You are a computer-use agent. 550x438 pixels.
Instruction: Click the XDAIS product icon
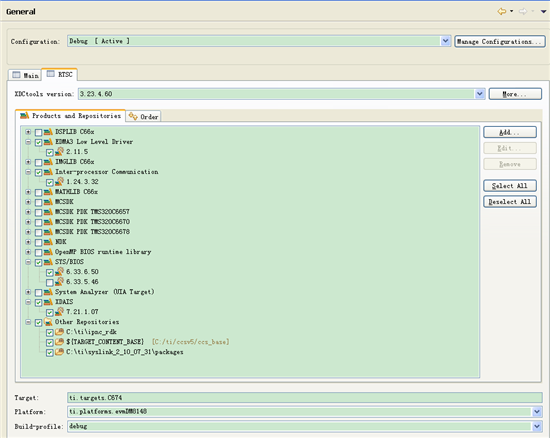[x=48, y=302]
